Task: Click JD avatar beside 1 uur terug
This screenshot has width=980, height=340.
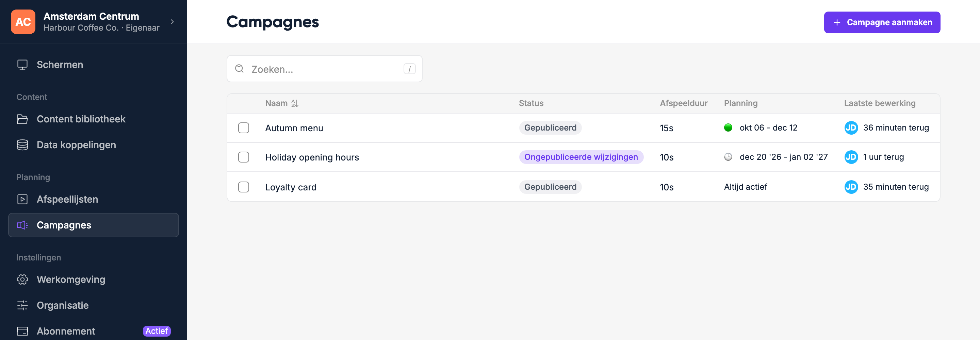Action: tap(851, 157)
